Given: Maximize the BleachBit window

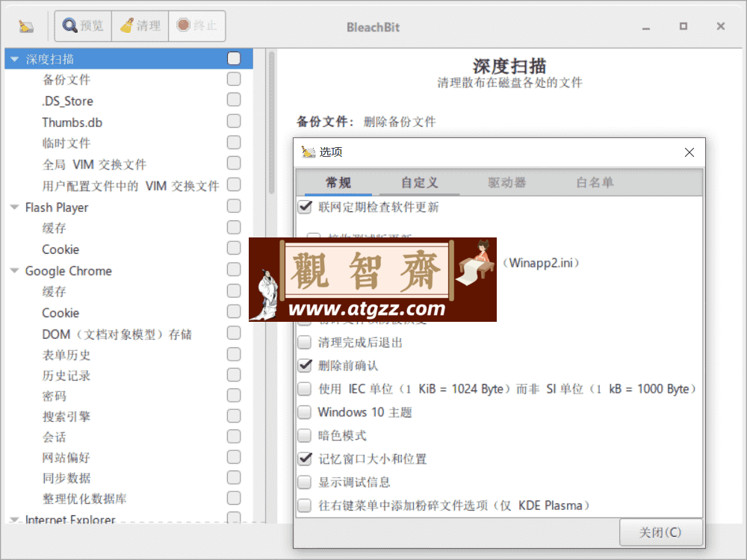Looking at the screenshot, I should 684,27.
